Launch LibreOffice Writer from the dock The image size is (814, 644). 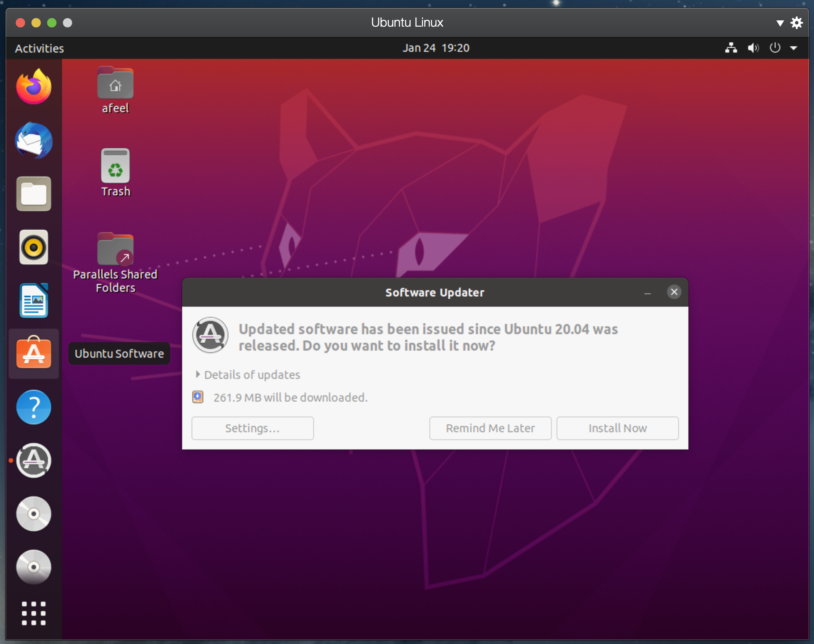point(34,300)
